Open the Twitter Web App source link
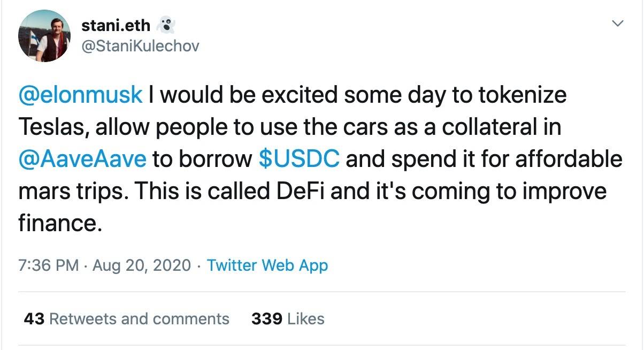This screenshot has height=350, width=644. coord(267,265)
